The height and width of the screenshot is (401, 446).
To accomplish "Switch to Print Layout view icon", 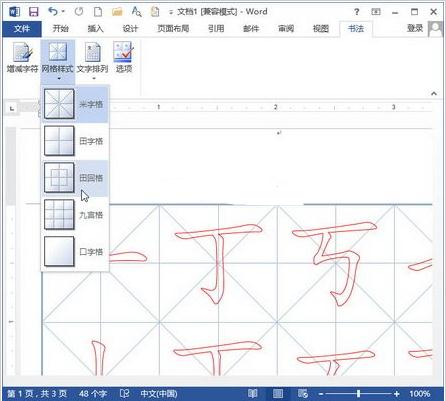I will coord(278,394).
